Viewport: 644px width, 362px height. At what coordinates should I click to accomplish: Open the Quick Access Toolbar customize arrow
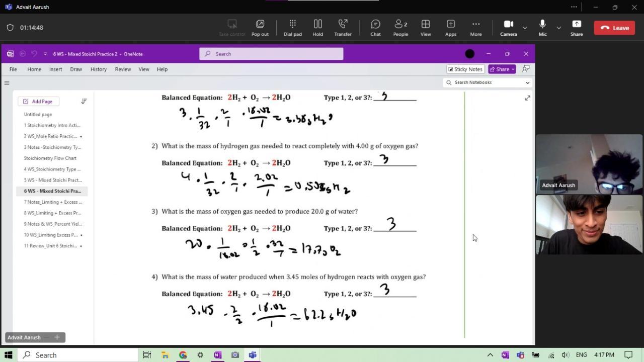45,54
